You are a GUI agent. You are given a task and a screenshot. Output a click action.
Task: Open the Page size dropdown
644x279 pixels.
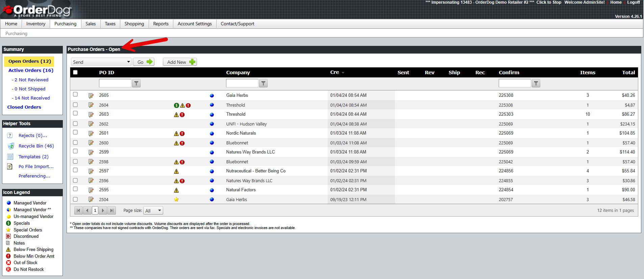[153, 211]
